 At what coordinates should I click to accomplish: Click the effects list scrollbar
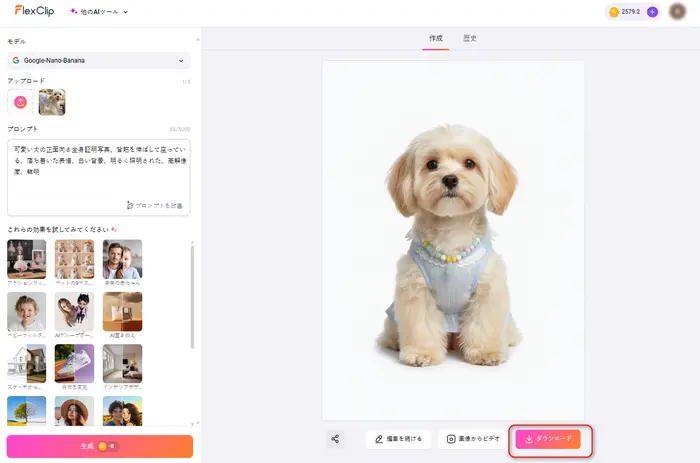pos(192,297)
